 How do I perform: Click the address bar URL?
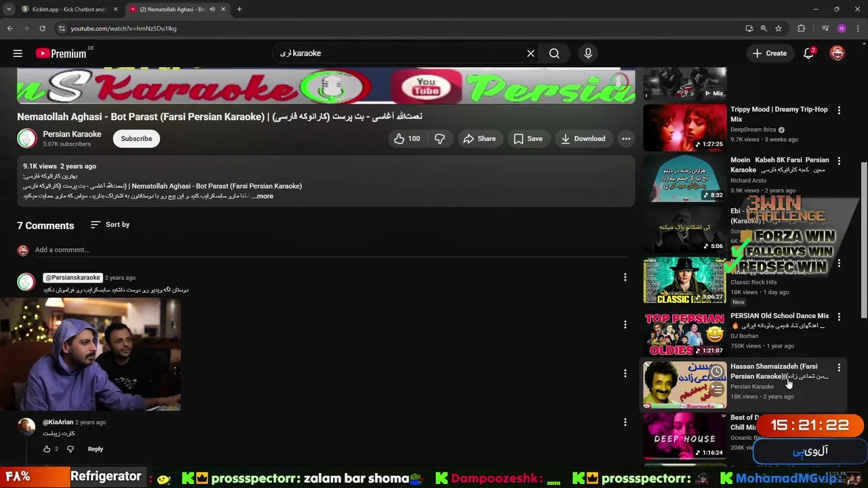[123, 28]
